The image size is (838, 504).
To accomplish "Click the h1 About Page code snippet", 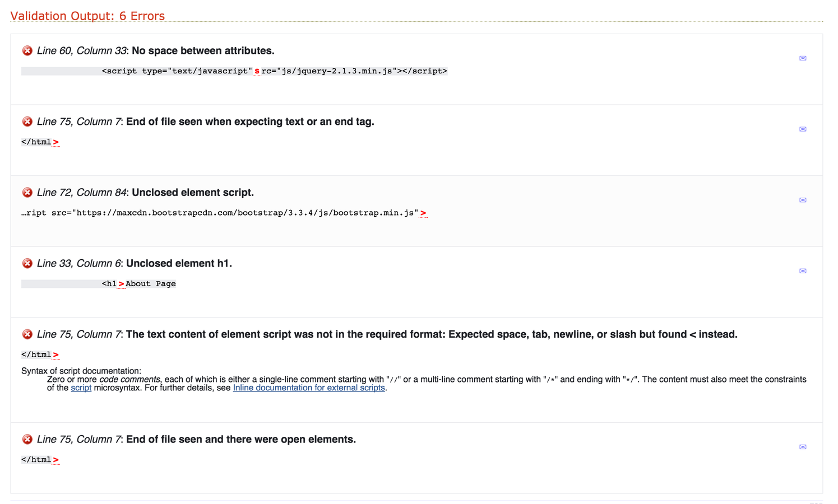I will click(x=139, y=284).
